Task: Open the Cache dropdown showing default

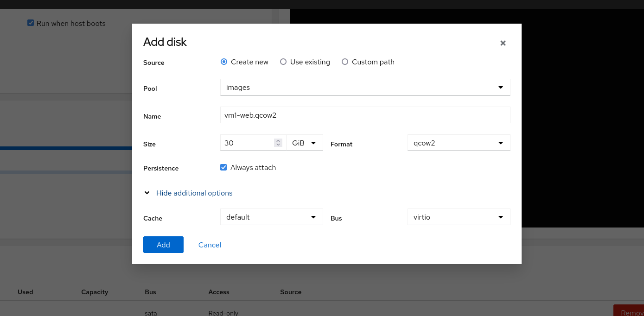Action: click(x=272, y=217)
